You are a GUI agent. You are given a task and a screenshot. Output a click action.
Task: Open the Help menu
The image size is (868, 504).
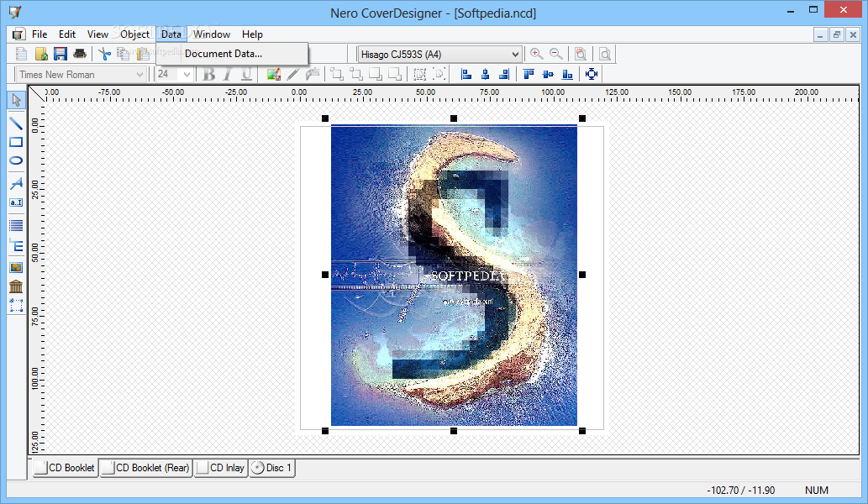252,34
